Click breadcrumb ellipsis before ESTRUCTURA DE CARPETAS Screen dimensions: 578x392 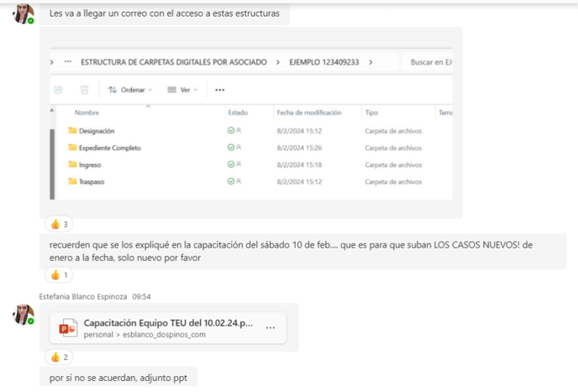[x=67, y=61]
